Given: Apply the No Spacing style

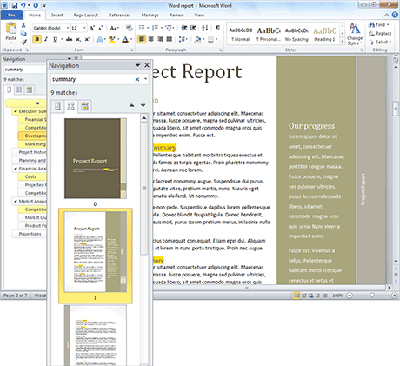Looking at the screenshot, I should pos(297,35).
